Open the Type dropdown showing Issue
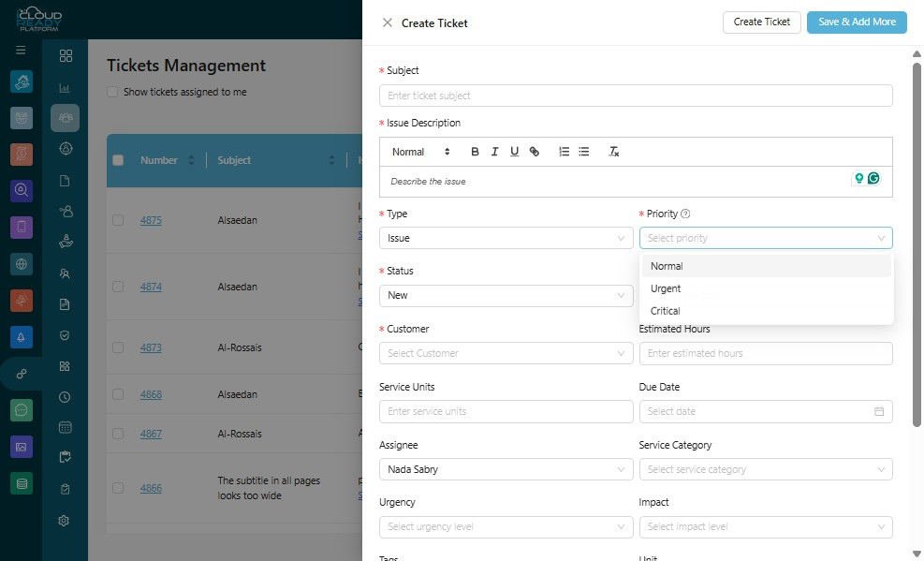This screenshot has width=924, height=561. (506, 238)
